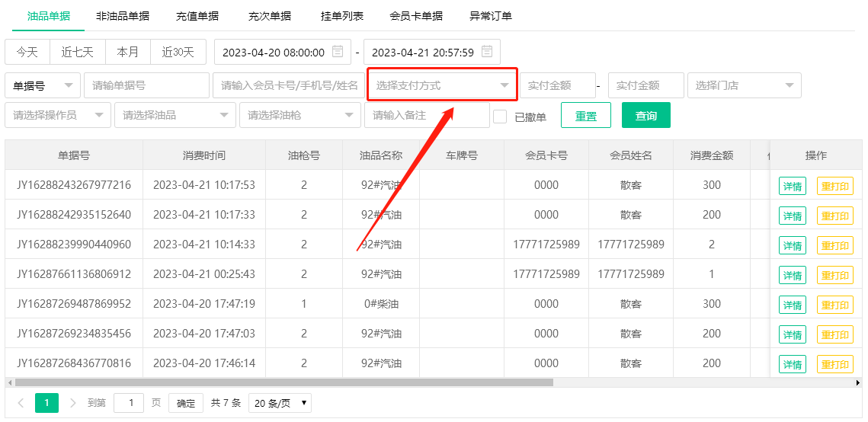Select the 近30天 quick date button
The width and height of the screenshot is (868, 422).
click(178, 52)
